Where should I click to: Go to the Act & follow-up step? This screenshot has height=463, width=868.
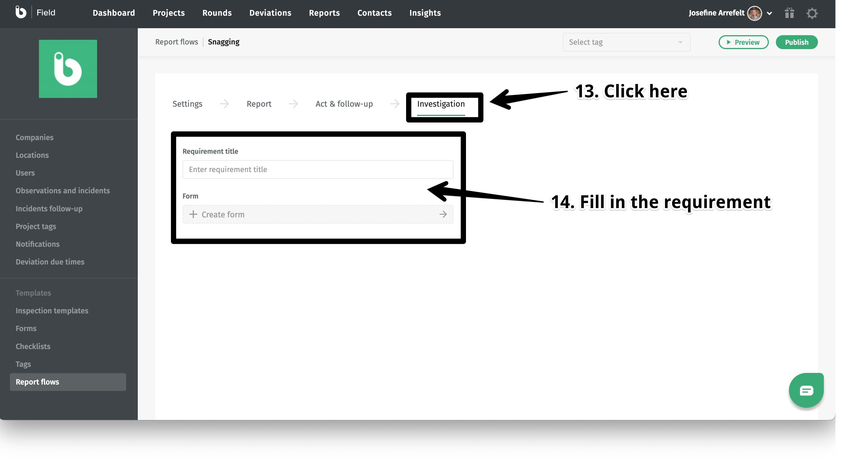[x=344, y=104]
